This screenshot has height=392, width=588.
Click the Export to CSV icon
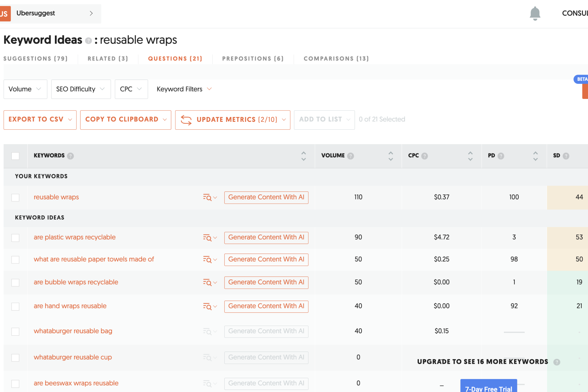(x=40, y=119)
